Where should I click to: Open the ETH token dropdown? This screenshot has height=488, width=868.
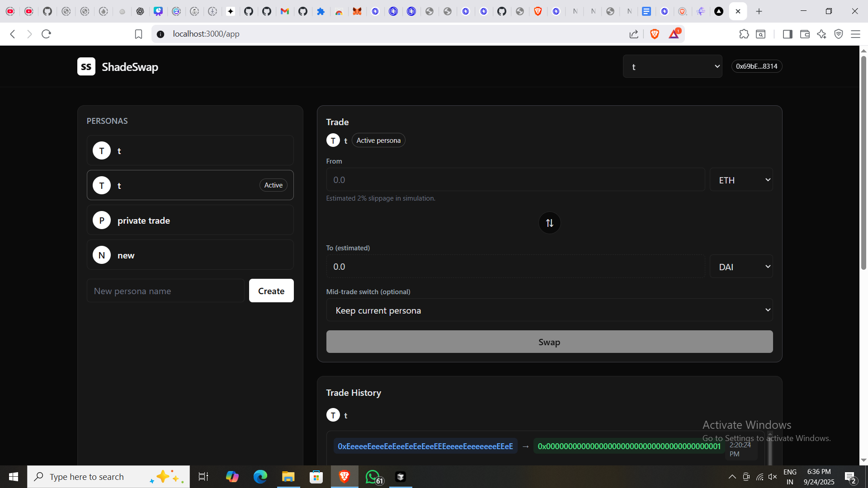tap(741, 180)
